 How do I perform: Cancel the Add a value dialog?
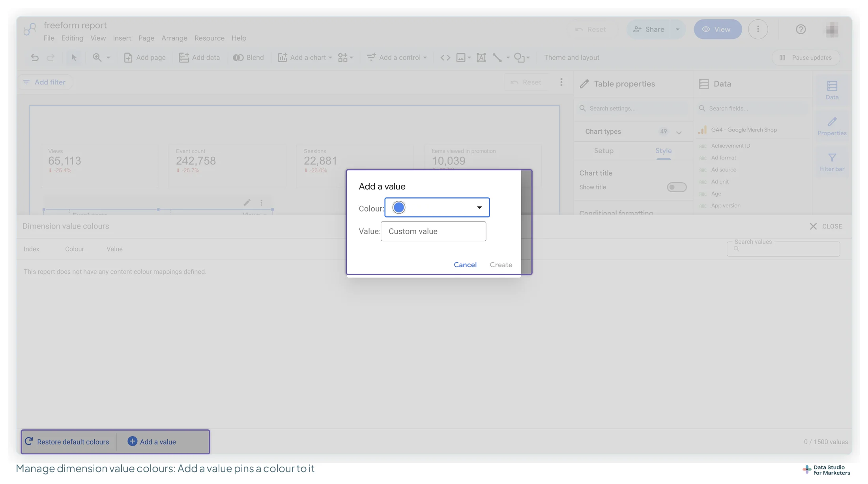click(465, 265)
